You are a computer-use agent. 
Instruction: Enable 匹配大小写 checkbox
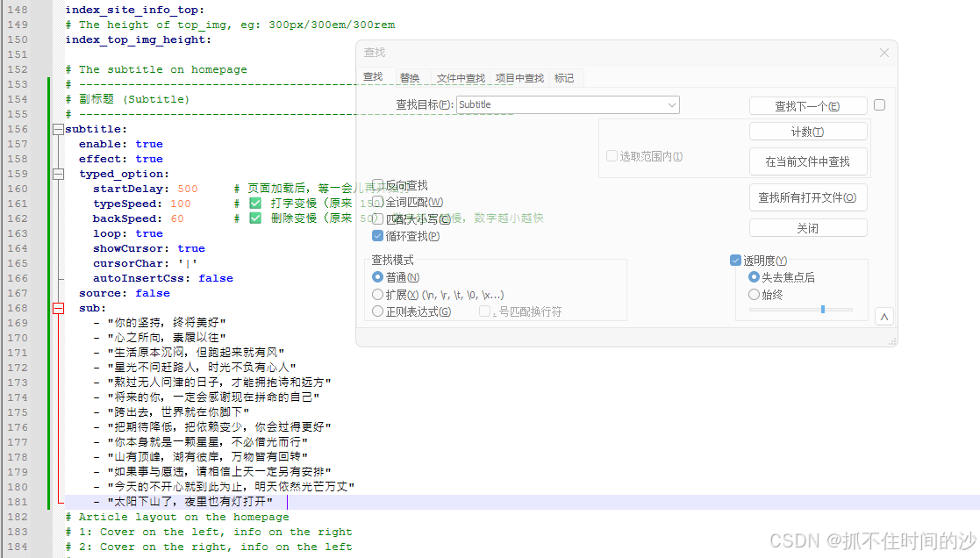(377, 219)
